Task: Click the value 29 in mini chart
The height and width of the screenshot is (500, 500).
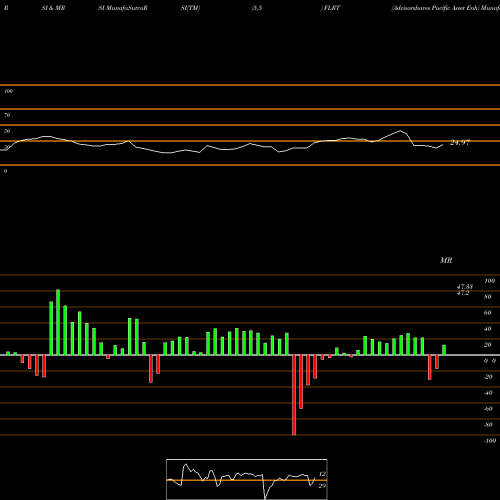Action: (322, 486)
